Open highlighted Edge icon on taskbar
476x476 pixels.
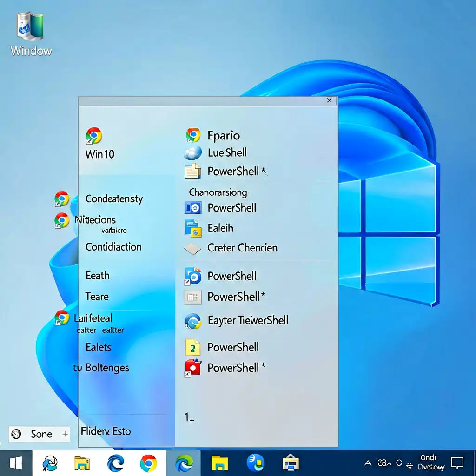[184, 463]
